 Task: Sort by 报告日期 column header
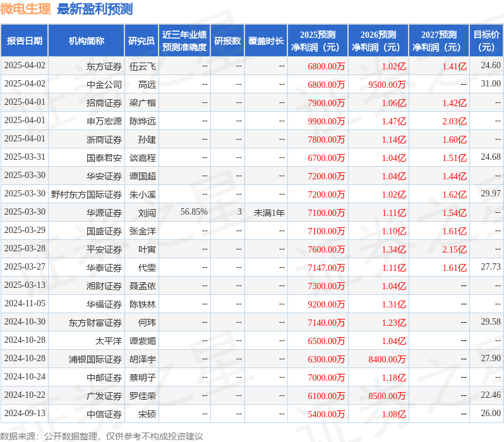tap(24, 41)
